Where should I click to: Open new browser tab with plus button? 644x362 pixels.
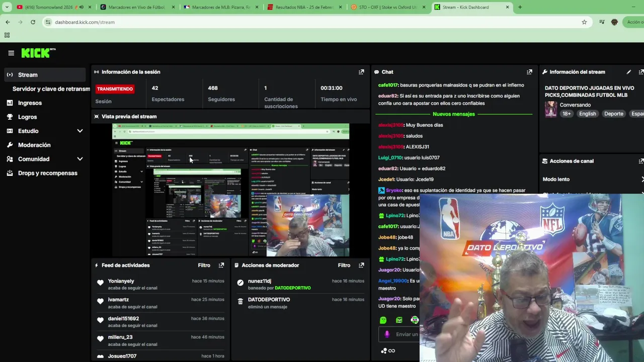520,7
